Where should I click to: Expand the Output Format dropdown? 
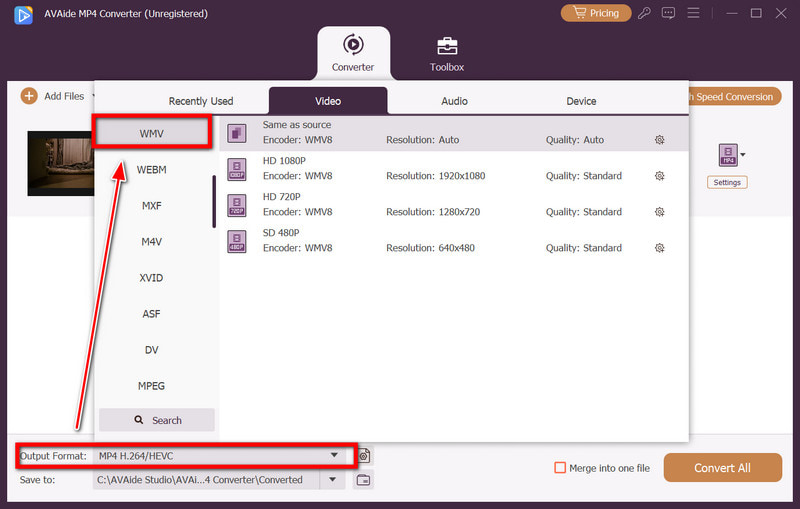(334, 456)
